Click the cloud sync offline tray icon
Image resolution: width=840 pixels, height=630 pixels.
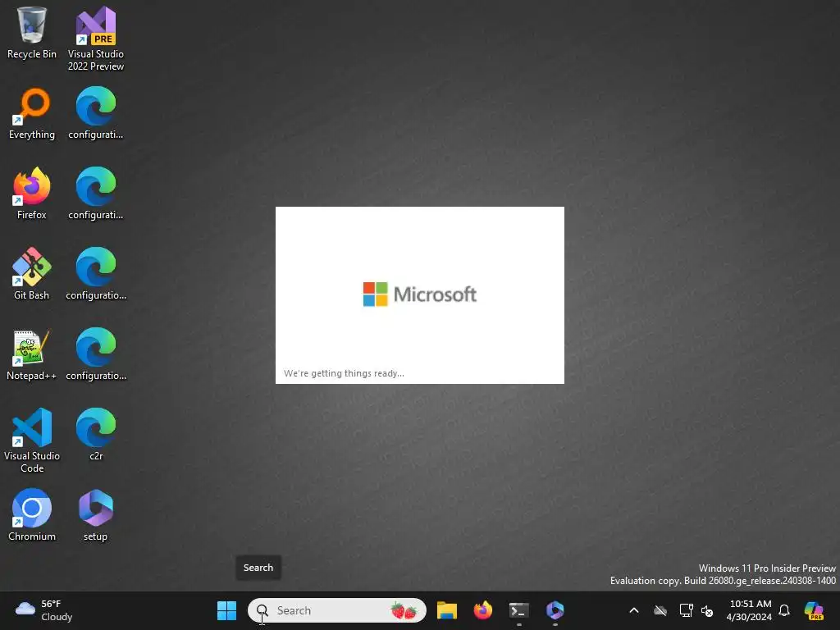(x=660, y=610)
